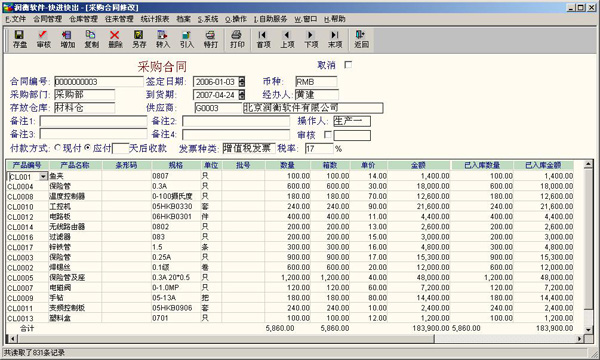Image resolution: width=600 pixels, height=360 pixels.
Task: Tick the 审核 audit checkbox
Action: pos(328,135)
